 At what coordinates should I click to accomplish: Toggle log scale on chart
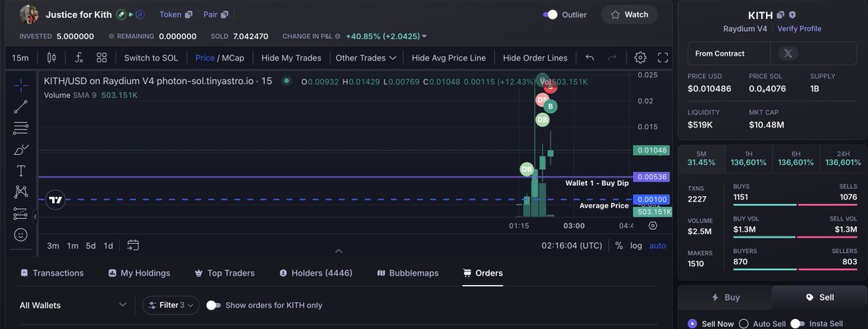tap(636, 246)
